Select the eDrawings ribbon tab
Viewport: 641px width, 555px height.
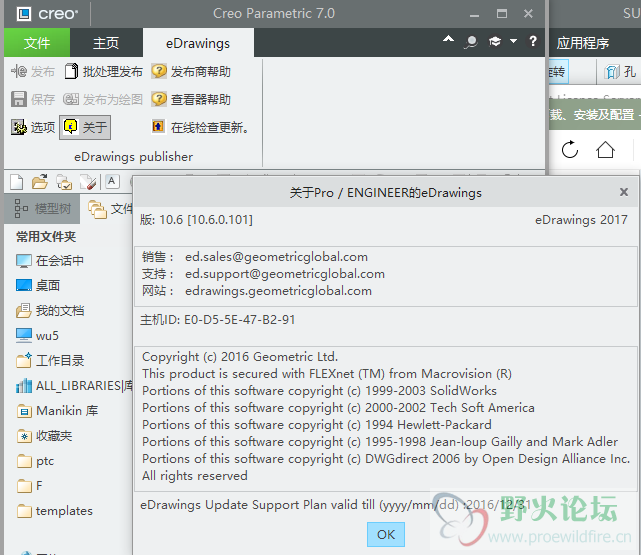(x=198, y=43)
